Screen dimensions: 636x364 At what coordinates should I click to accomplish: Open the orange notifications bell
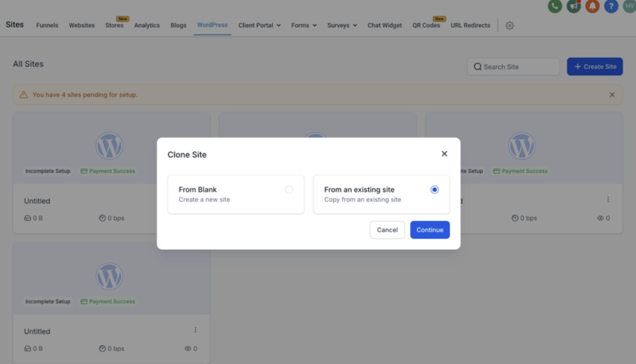[x=592, y=6]
